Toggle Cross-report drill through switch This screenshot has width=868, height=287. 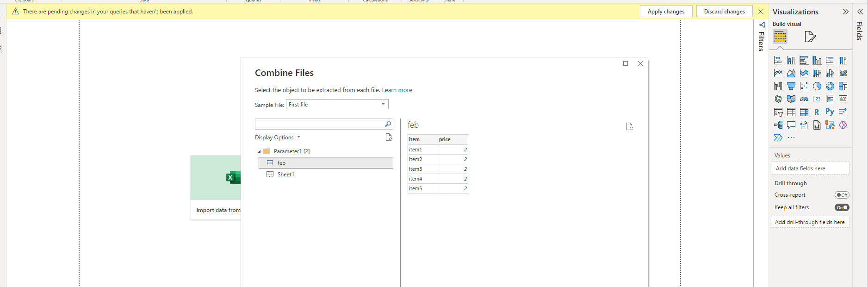pos(842,195)
